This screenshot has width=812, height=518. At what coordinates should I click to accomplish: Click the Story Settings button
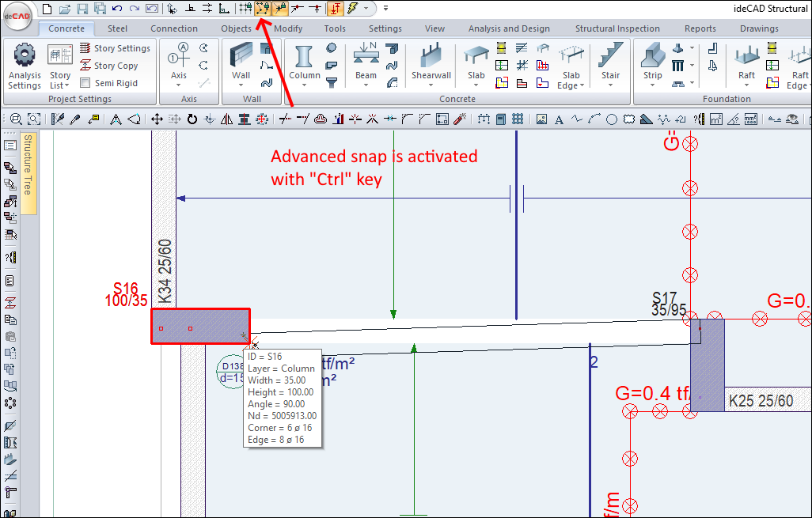point(115,48)
